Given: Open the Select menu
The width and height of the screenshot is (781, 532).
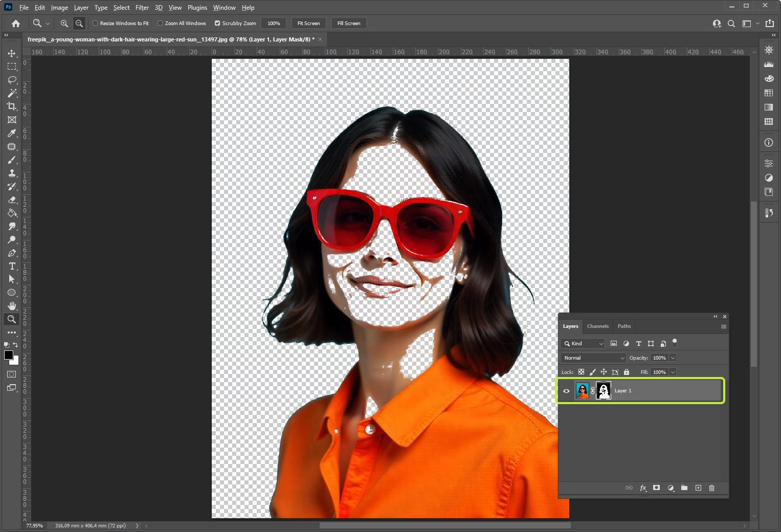Looking at the screenshot, I should (x=121, y=8).
